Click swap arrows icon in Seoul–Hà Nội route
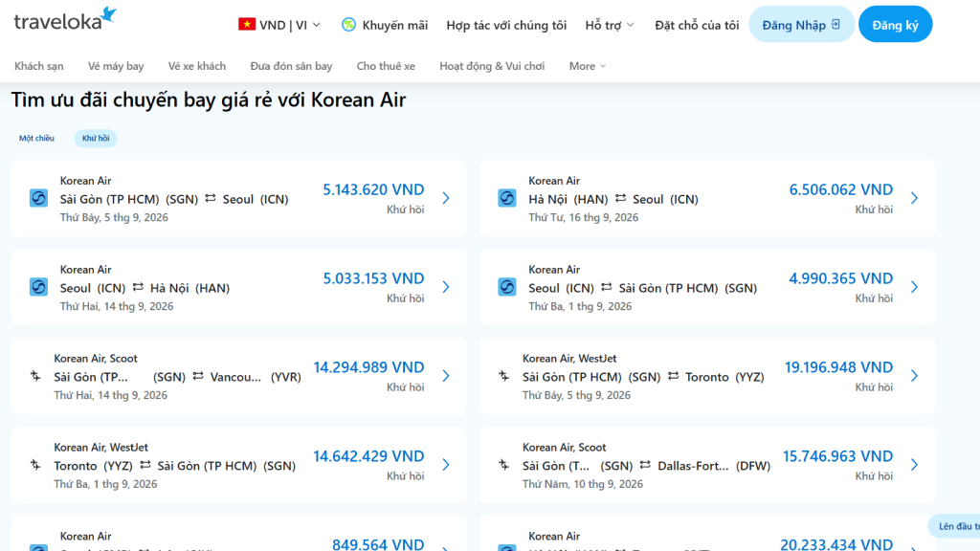The height and width of the screenshot is (551, 980). (138, 287)
